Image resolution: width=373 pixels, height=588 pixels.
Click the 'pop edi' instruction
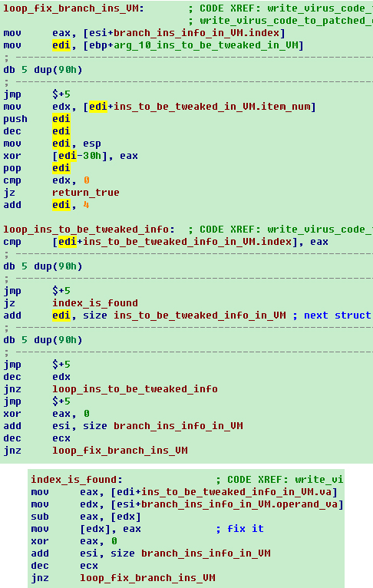(37, 168)
